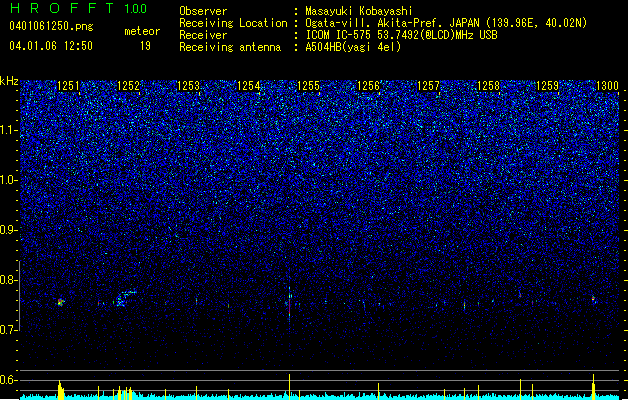Image resolution: width=629 pixels, height=400 pixels.
Task: Click the 1254 time marker
Action: coord(248,86)
